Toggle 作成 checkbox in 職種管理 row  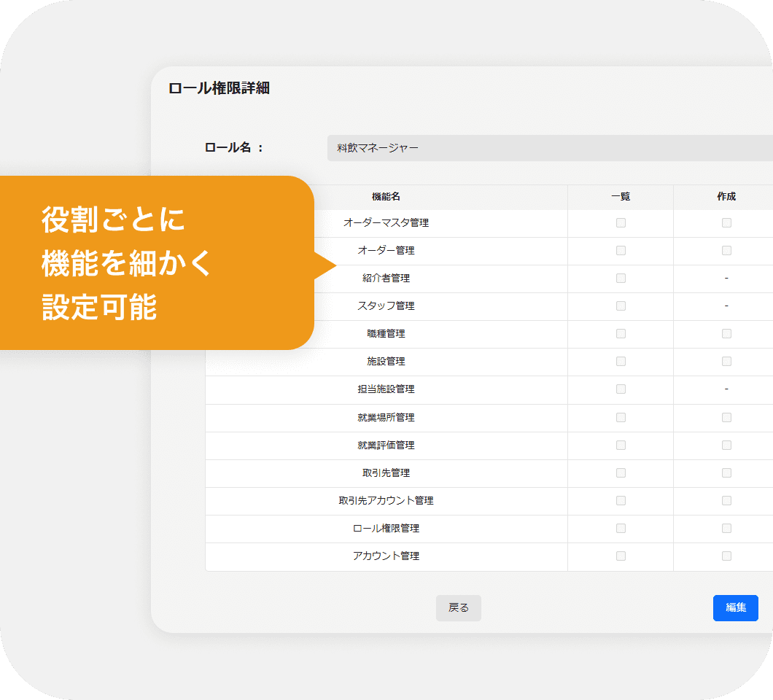coord(726,334)
